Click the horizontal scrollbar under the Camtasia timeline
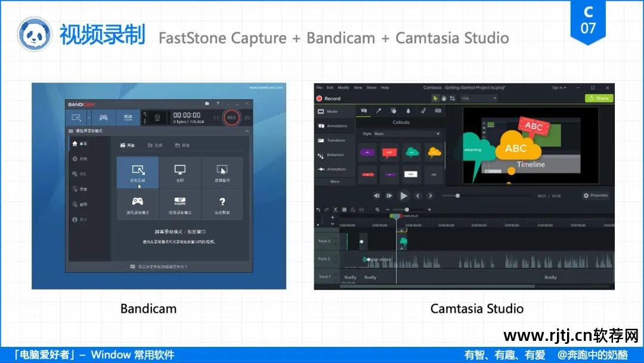 pyautogui.click(x=438, y=287)
